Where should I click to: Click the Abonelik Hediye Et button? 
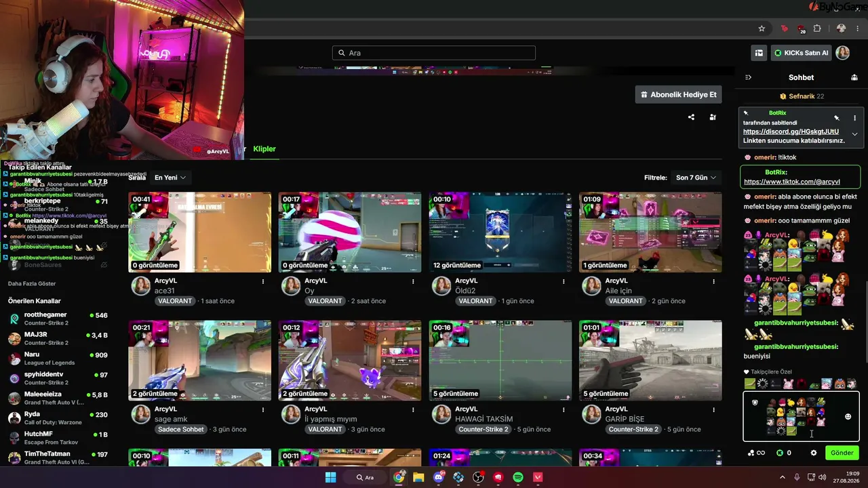(679, 95)
